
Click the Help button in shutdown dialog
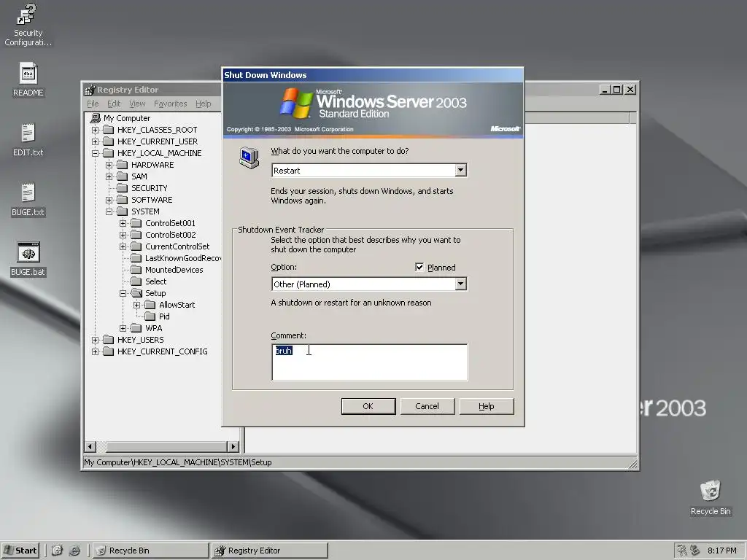pyautogui.click(x=487, y=406)
